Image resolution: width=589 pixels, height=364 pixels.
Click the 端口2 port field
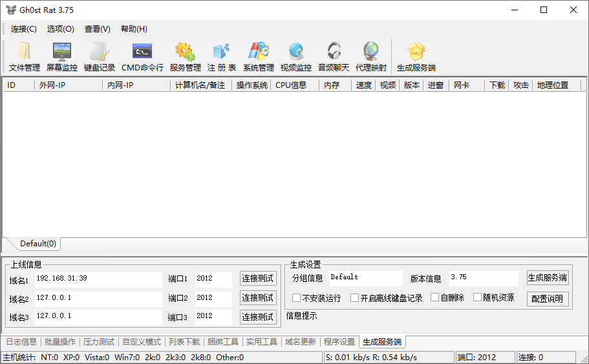tap(213, 299)
